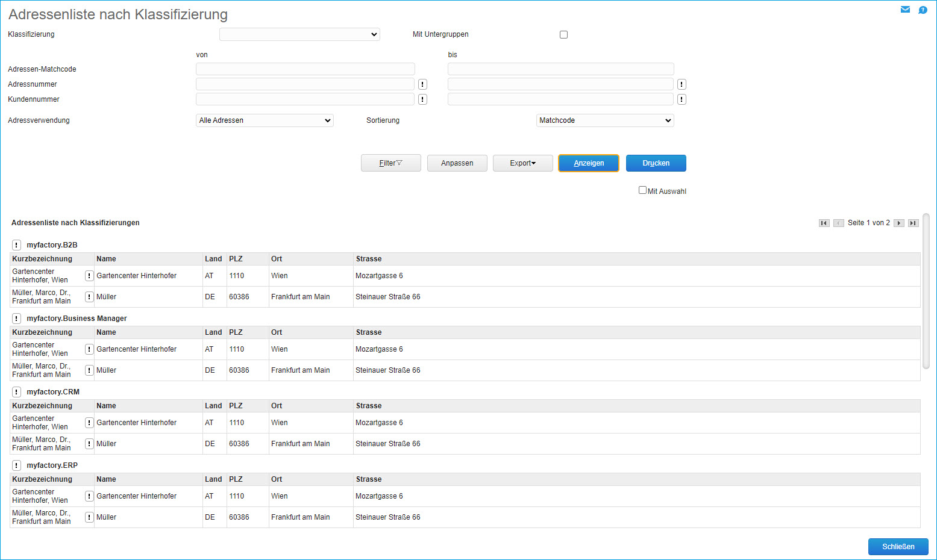Image resolution: width=937 pixels, height=560 pixels.
Task: Open the Adressverwendung dropdown showing Alle Adressen
Action: coord(265,120)
